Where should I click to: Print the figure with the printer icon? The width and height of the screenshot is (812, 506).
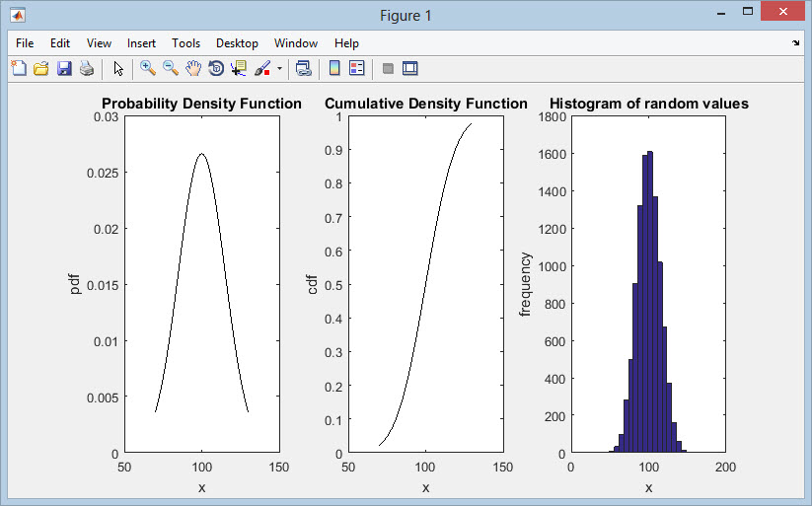tap(87, 68)
